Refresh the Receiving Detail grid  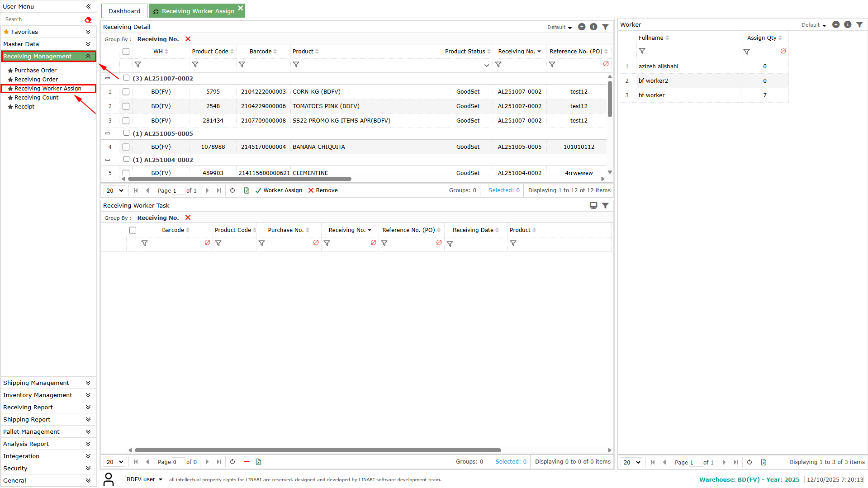[232, 190]
